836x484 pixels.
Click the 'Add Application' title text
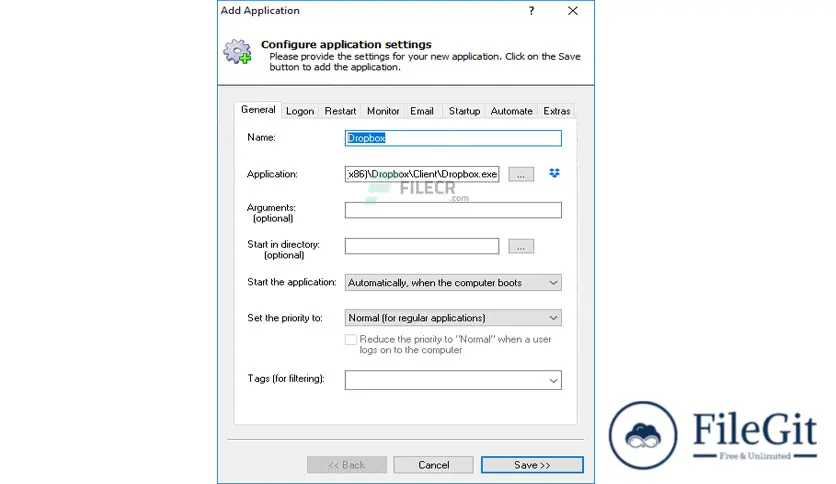tap(260, 11)
